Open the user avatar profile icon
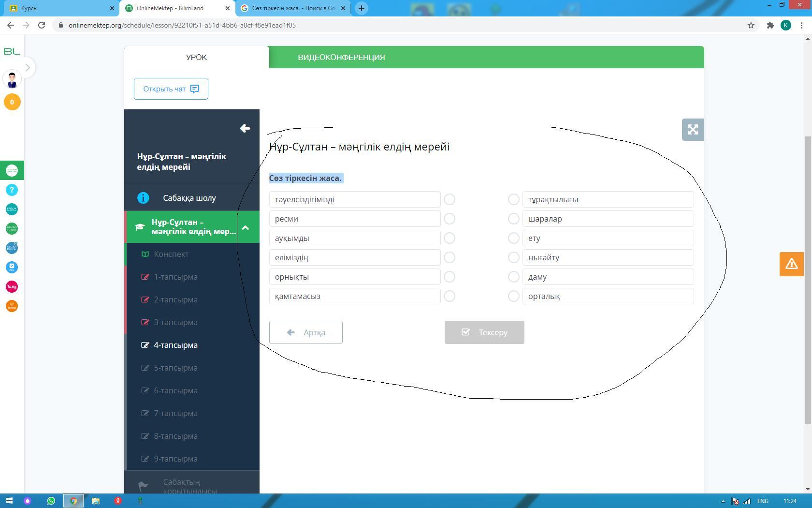 click(x=12, y=79)
